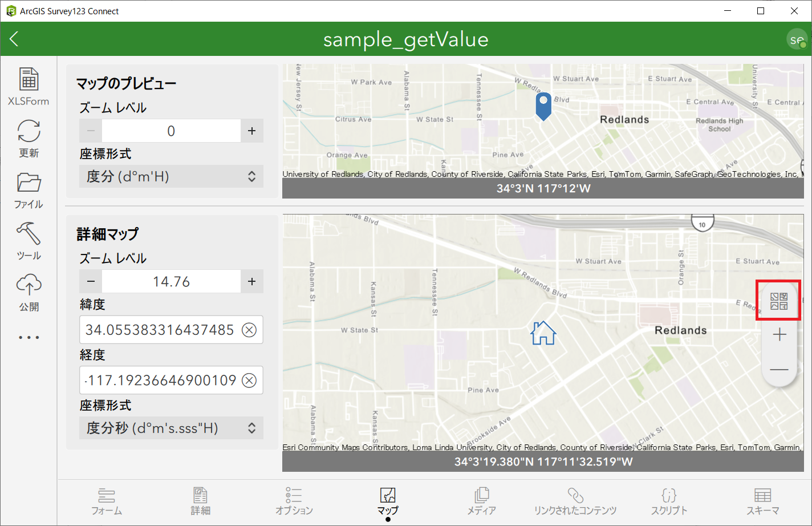
Task: Click the Redlands label on detail map
Action: (x=681, y=330)
